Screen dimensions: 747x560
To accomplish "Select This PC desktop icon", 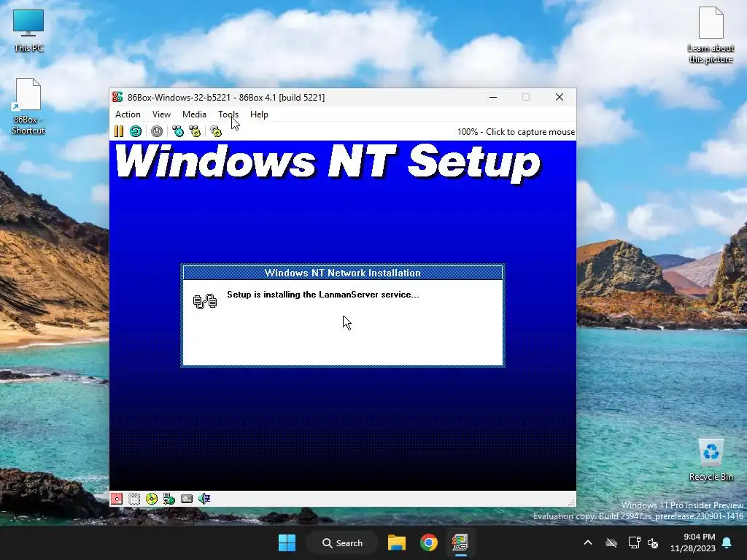I will coord(28,31).
